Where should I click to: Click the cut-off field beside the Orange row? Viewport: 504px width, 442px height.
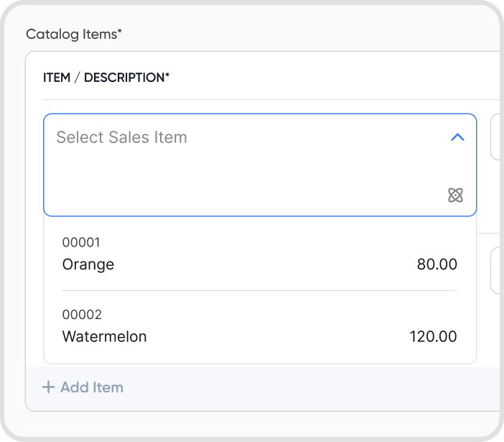(495, 270)
